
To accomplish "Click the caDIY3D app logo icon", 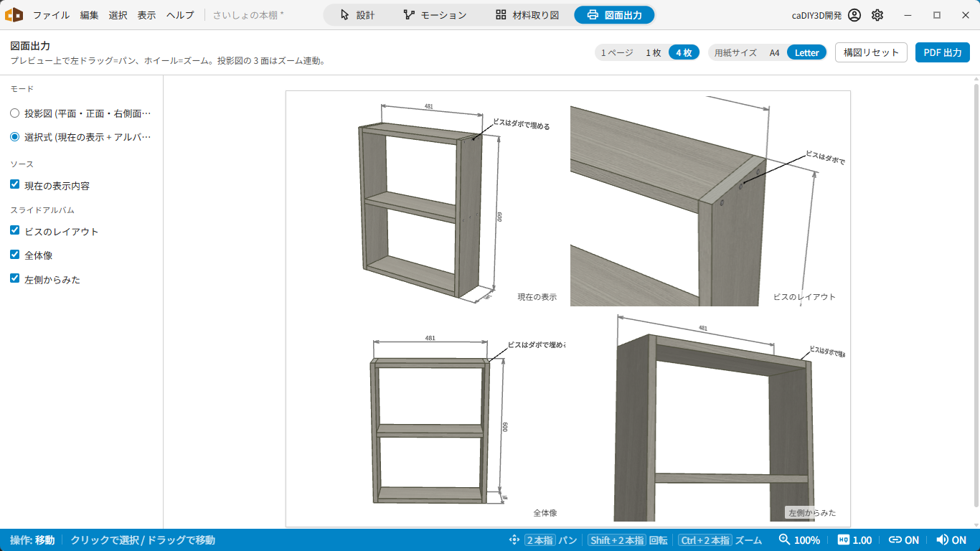I will (14, 14).
